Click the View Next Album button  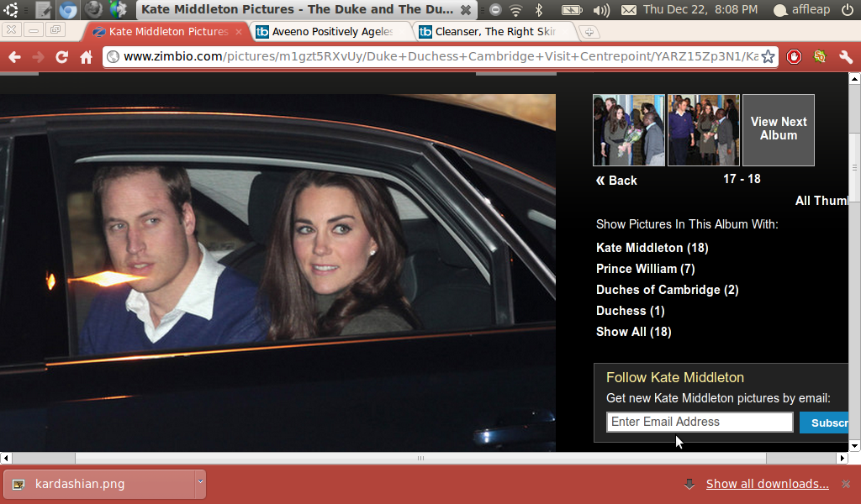(779, 130)
